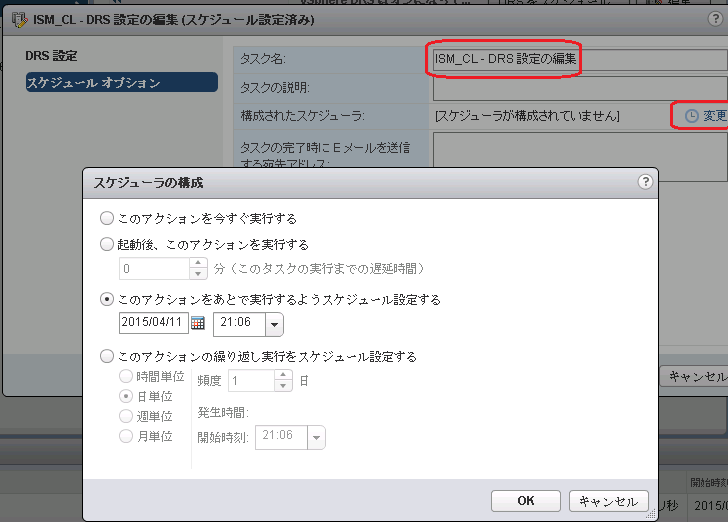Click キャンセル in scheduler dialog
Viewport: 728px width, 522px height.
(608, 501)
